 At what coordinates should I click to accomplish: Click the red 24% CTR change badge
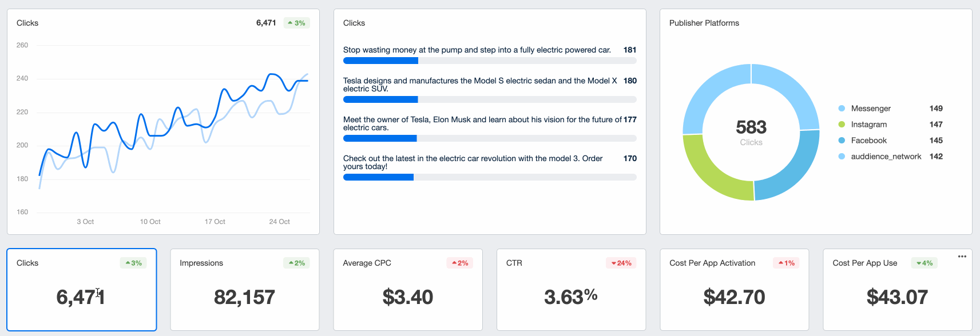coord(621,263)
